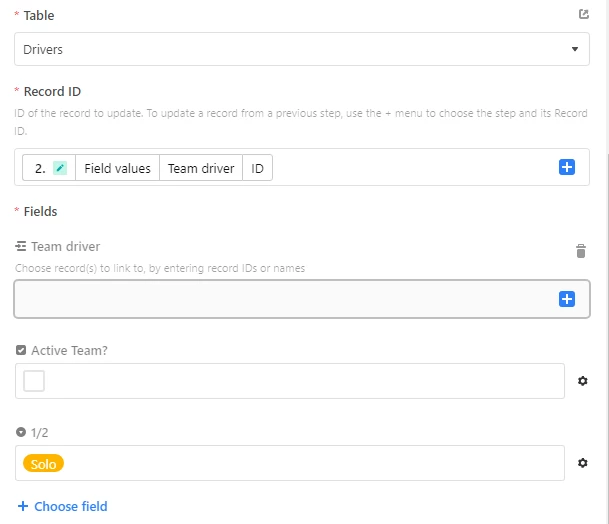Click the Record ID token input area
This screenshot has width=609, height=524.
click(302, 167)
